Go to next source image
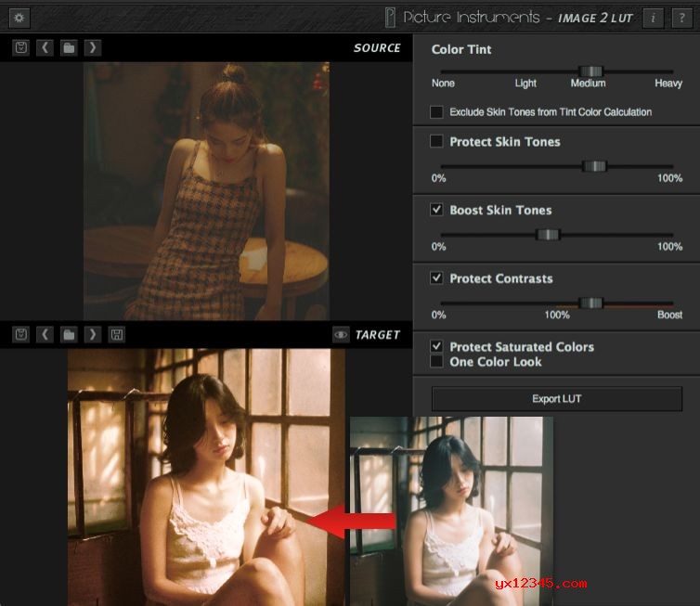 coord(93,47)
